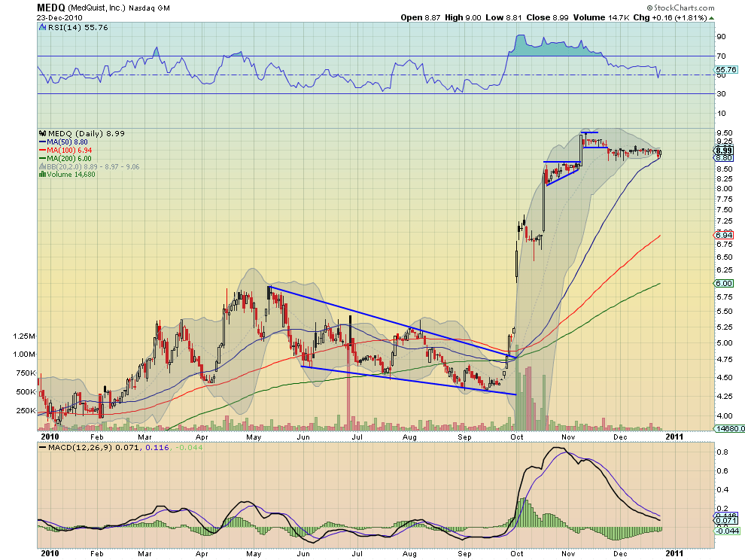Click the candlestick icon beside MEDQ (Daily)
Screen dimensions: 745x560
click(x=43, y=133)
